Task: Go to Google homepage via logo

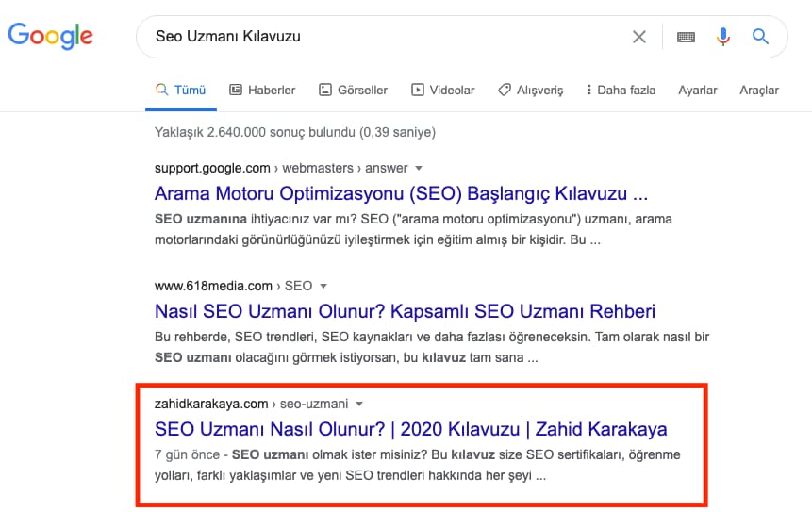Action: (x=50, y=36)
